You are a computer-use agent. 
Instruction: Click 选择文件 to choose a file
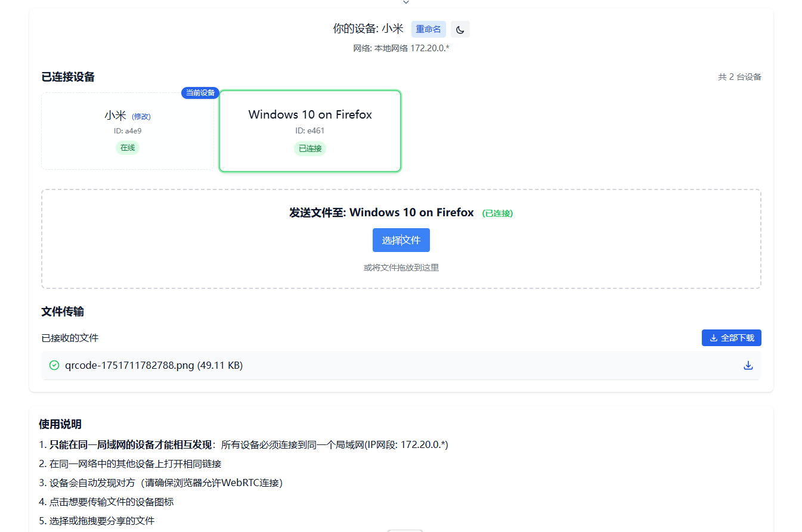click(401, 239)
